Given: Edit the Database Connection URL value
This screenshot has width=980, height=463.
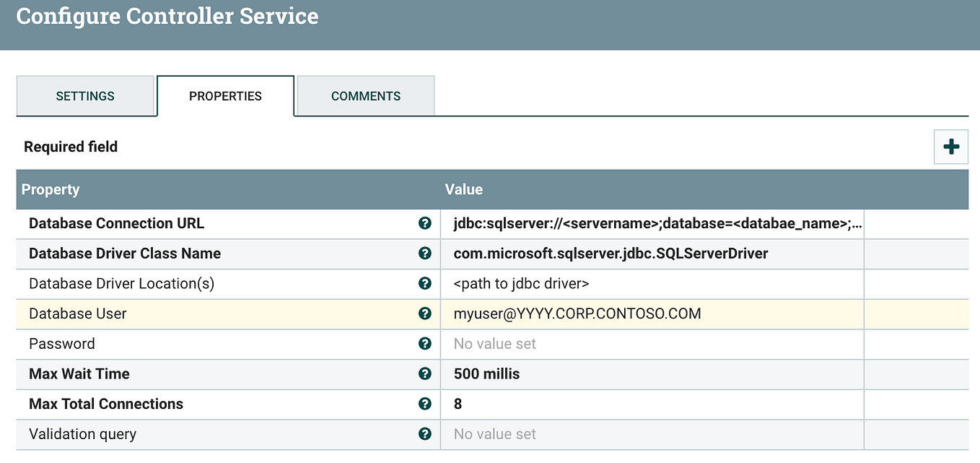Looking at the screenshot, I should 649,223.
